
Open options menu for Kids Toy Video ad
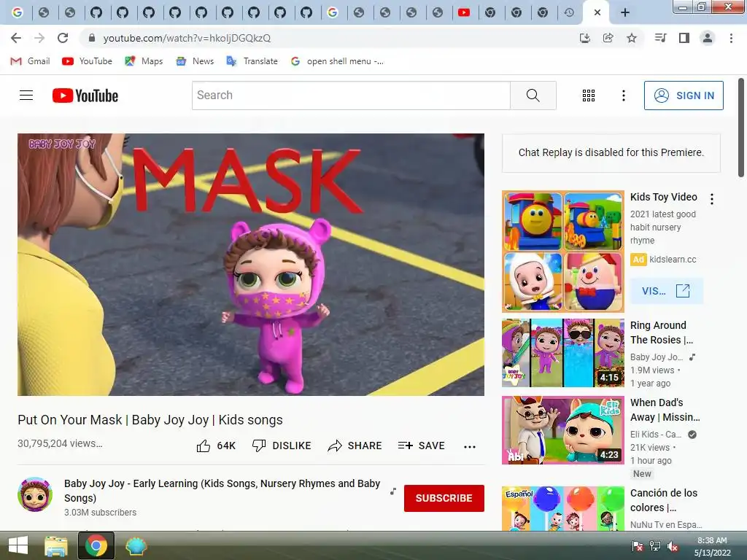pyautogui.click(x=712, y=199)
